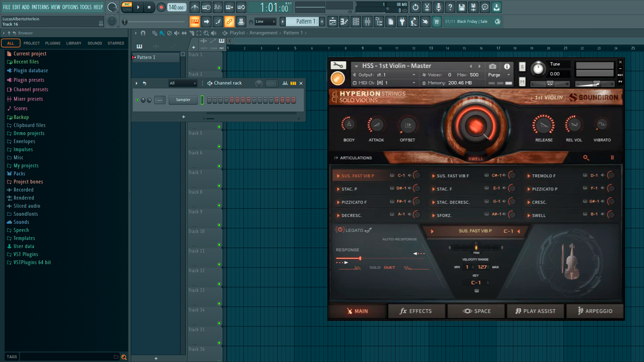Open the instrument info icon
This screenshot has height=362, width=644.
pos(507,66)
